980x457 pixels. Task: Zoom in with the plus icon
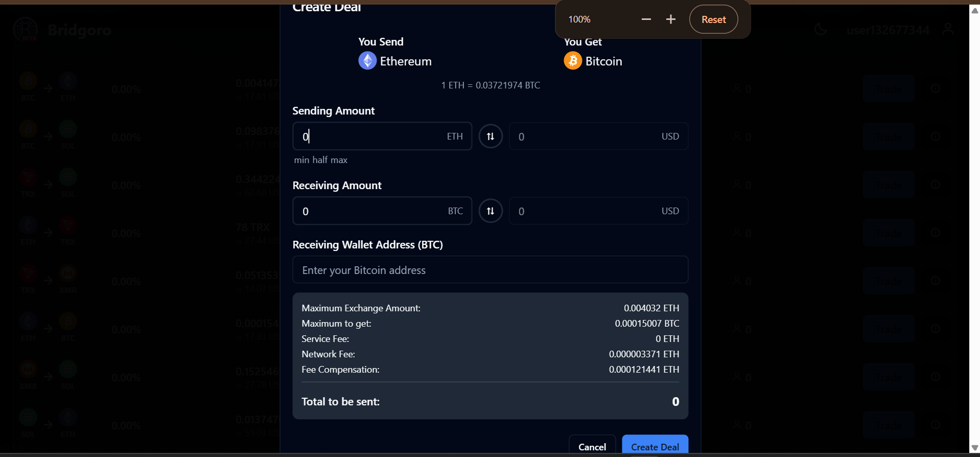pos(671,19)
